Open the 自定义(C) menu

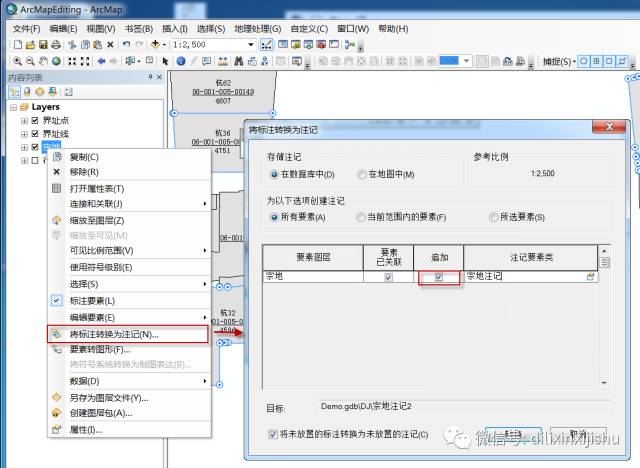(x=309, y=29)
